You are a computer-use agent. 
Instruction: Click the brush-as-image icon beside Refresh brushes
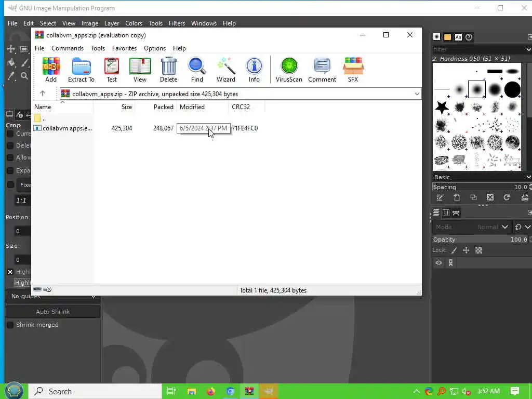pos(525,197)
